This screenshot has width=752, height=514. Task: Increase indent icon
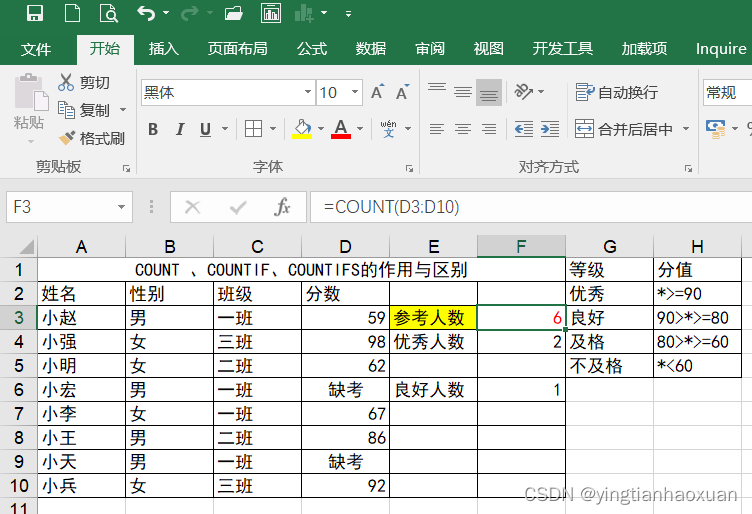tap(550, 128)
